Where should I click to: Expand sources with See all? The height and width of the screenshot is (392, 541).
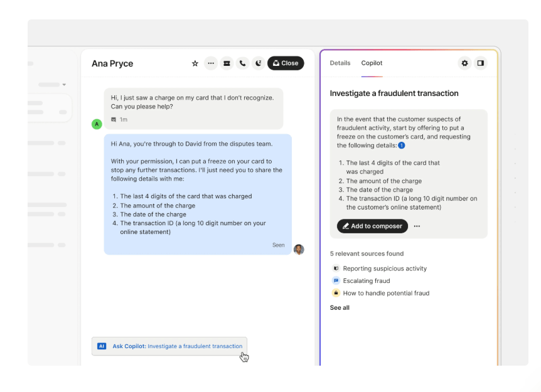(x=340, y=308)
